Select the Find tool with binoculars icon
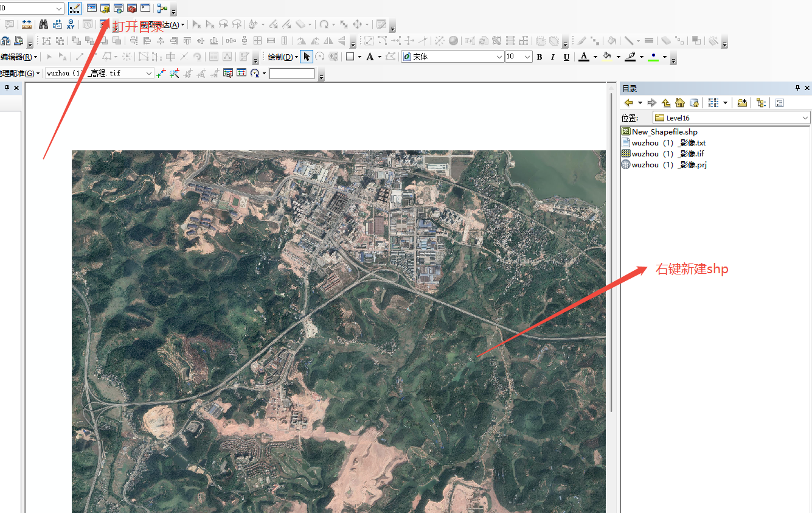Viewport: 812px width, 513px height. [x=43, y=24]
